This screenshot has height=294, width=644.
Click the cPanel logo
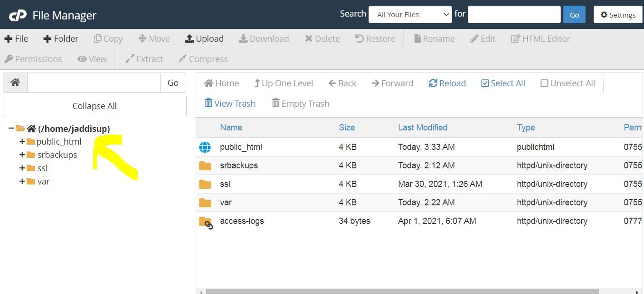tap(18, 15)
